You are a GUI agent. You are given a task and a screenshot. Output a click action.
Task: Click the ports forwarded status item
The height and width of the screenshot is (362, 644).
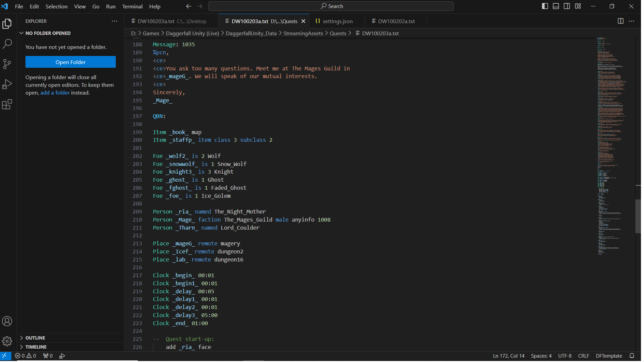[48, 356]
